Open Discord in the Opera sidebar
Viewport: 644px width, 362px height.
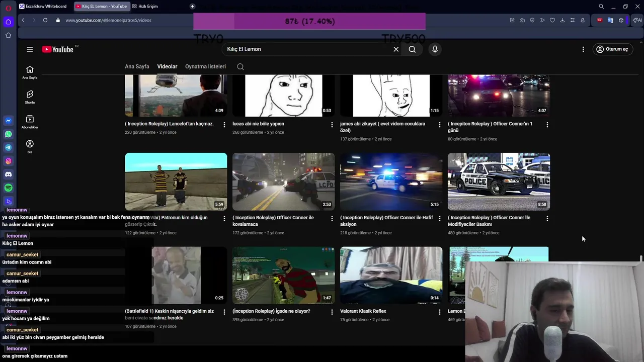coord(8,174)
